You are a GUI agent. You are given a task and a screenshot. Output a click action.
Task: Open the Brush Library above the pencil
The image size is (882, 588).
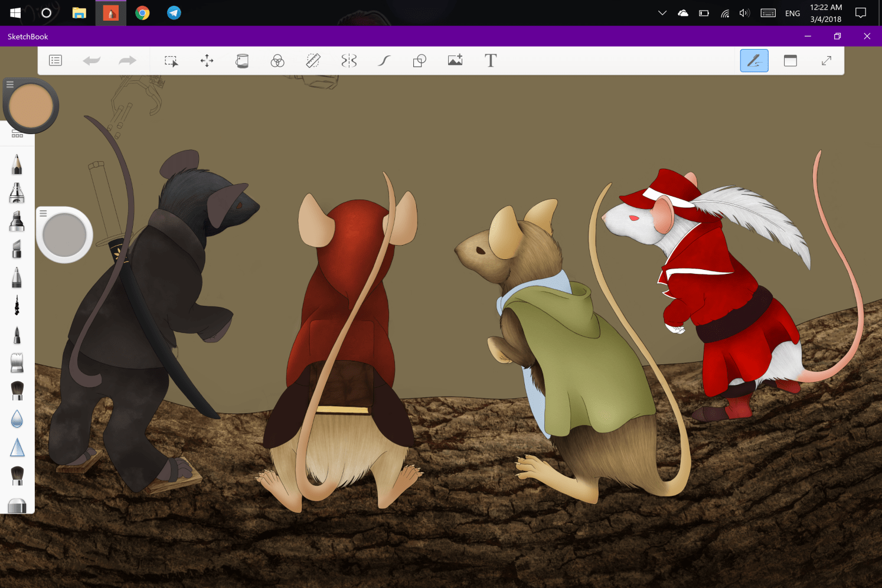(17, 135)
